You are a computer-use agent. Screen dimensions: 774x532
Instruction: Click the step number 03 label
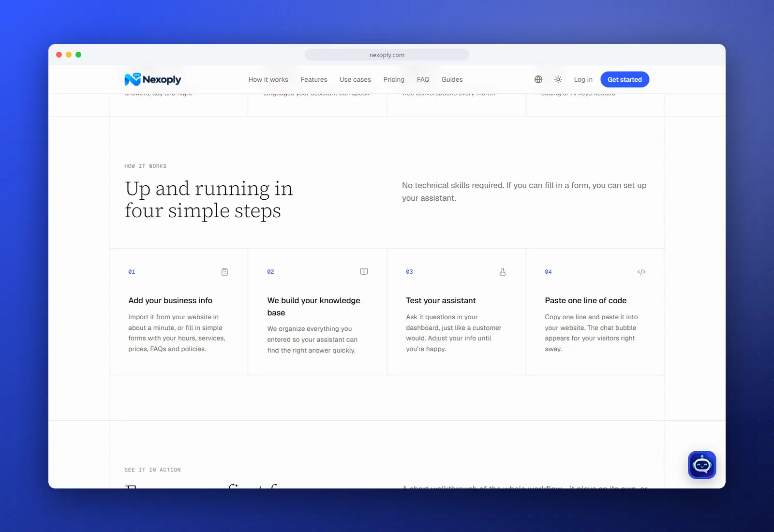pos(409,272)
